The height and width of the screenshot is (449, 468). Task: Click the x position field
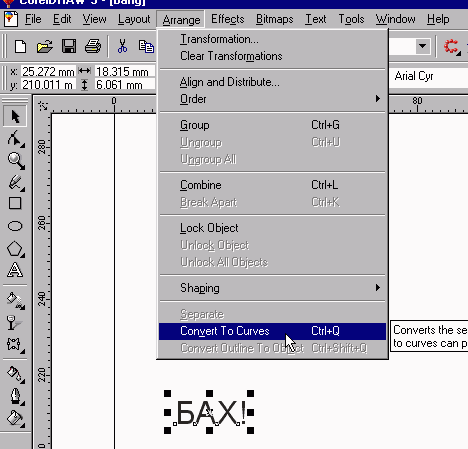pyautogui.click(x=48, y=71)
